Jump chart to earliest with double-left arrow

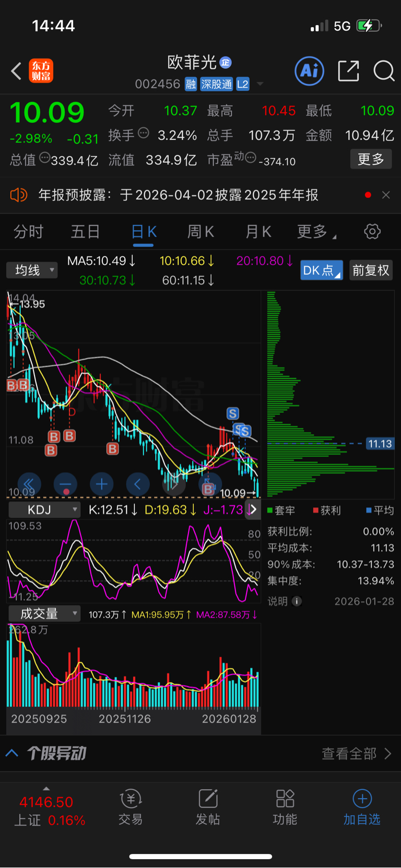point(29,484)
